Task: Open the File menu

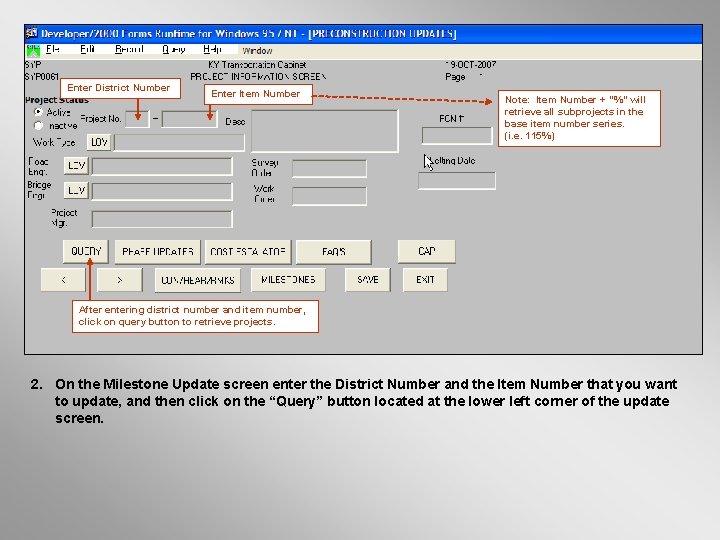Action: 52,49
